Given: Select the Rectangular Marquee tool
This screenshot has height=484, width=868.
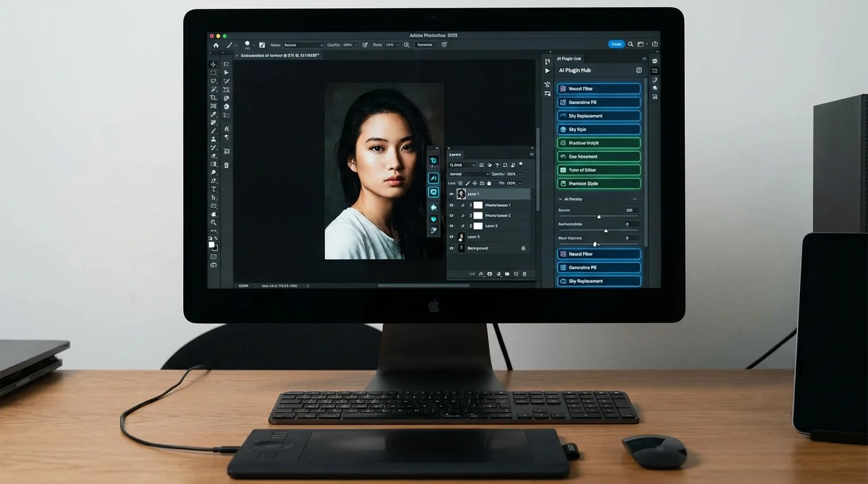Looking at the screenshot, I should [x=213, y=72].
